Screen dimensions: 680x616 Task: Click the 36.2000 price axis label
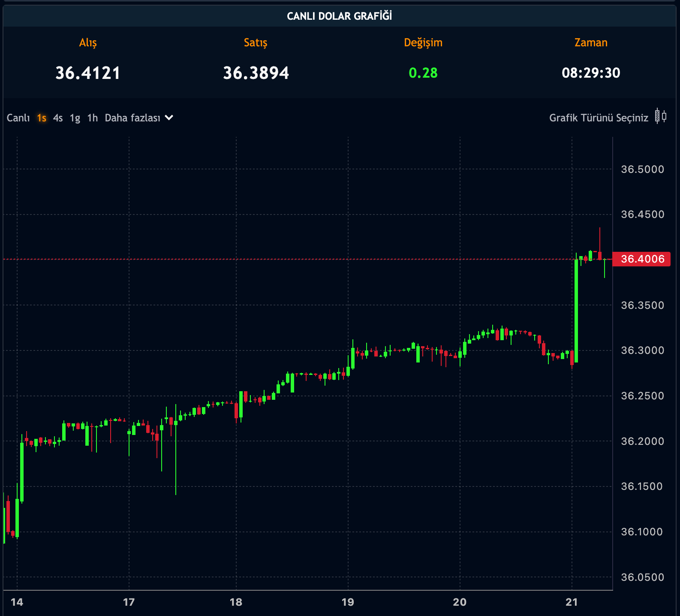coord(643,441)
